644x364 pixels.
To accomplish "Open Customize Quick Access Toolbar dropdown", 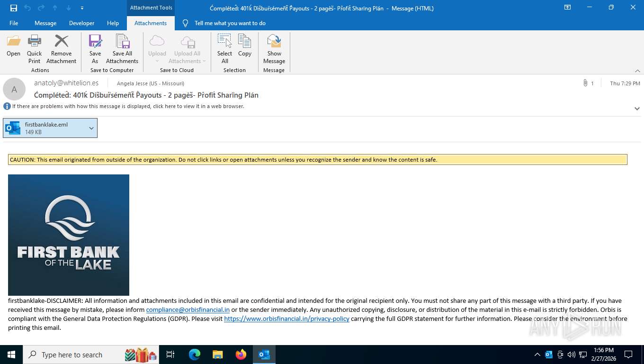I will 82,8.
